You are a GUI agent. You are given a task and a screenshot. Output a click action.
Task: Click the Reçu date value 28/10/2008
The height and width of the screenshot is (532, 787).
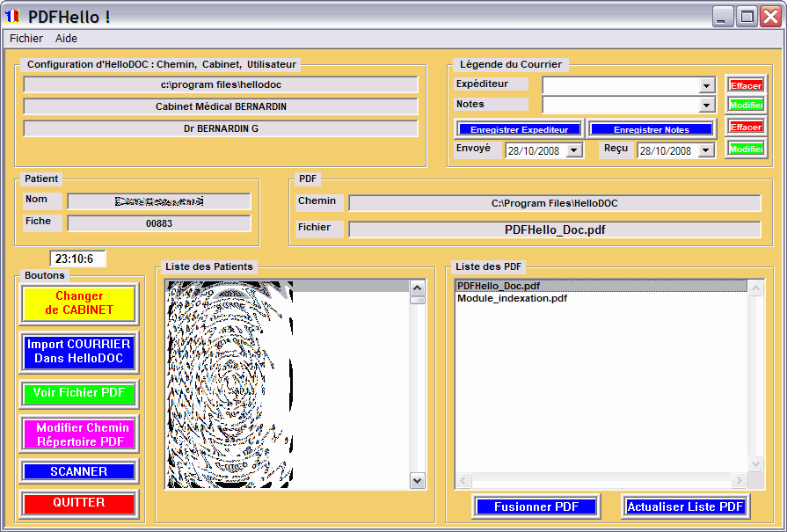coord(665,151)
